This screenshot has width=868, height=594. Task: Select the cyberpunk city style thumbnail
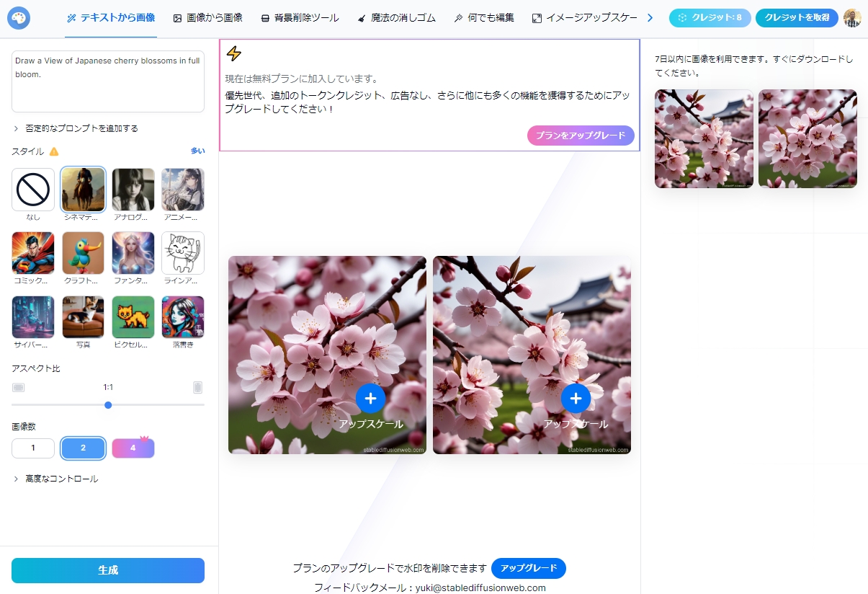[33, 317]
